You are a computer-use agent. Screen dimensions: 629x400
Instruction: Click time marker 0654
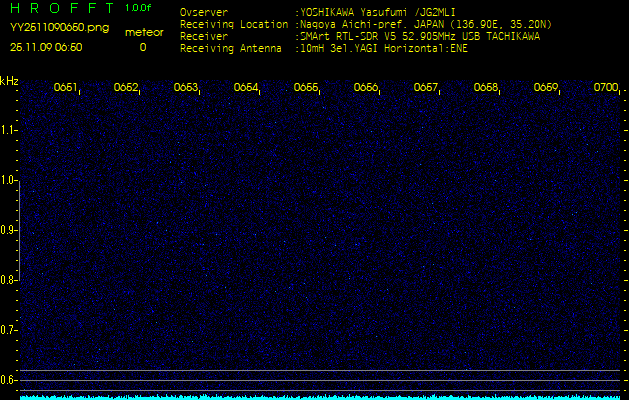[x=246, y=87]
